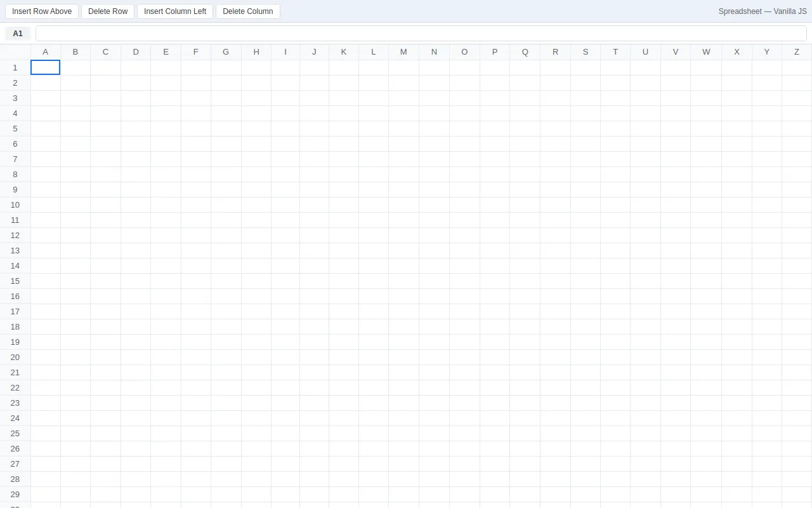
Task: Select row header 1
Action: pos(15,67)
